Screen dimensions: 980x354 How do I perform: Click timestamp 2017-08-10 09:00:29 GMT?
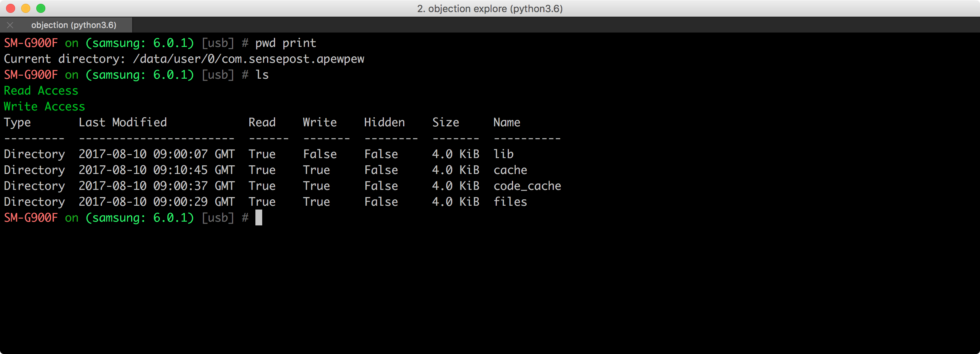[x=157, y=202]
